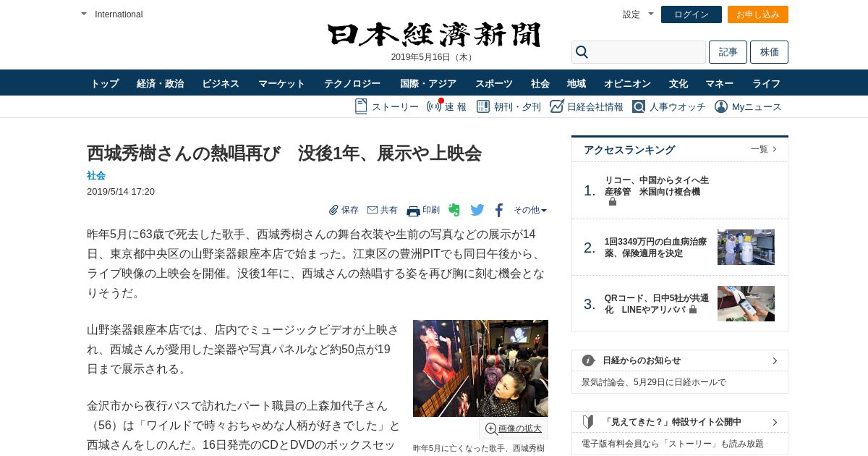Click the 社会 category link under headline
868x456 pixels.
96,175
